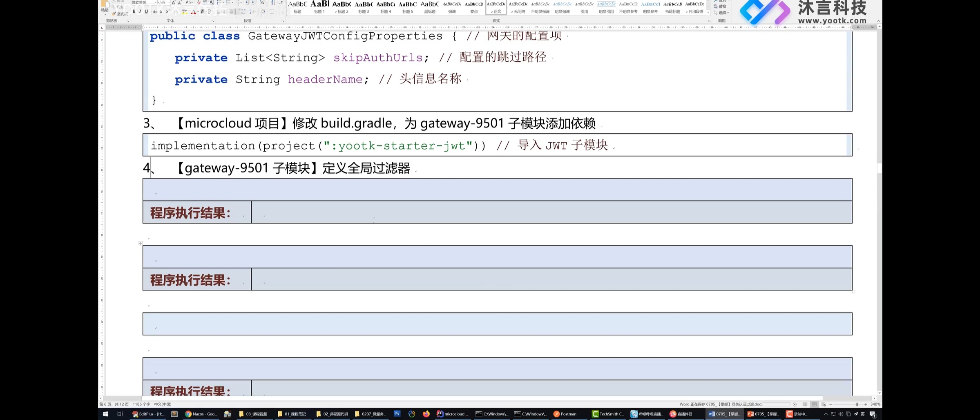Click the zoom slider handle
The width and height of the screenshot is (980, 420).
coord(857,404)
